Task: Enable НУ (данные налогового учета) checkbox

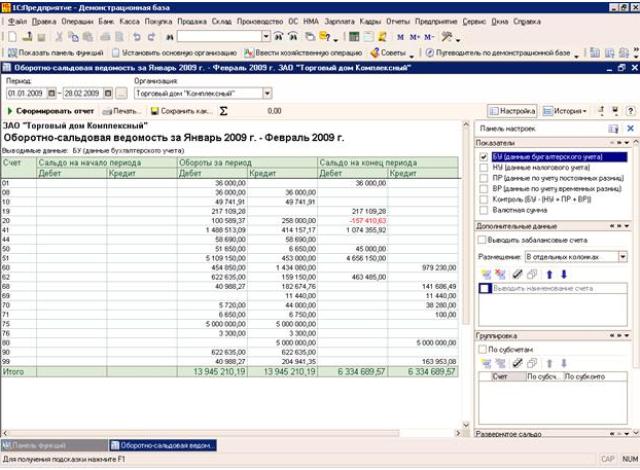Action: click(484, 167)
